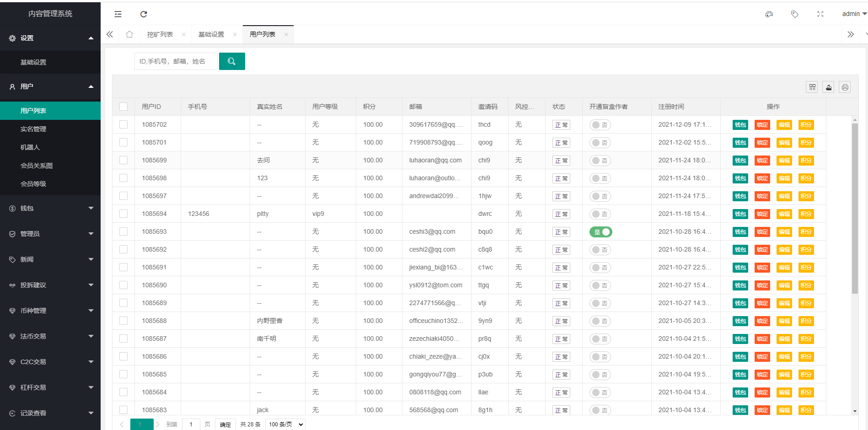Refresh the page using the reload icon
Image resolution: width=868 pixels, height=430 pixels.
(x=144, y=14)
